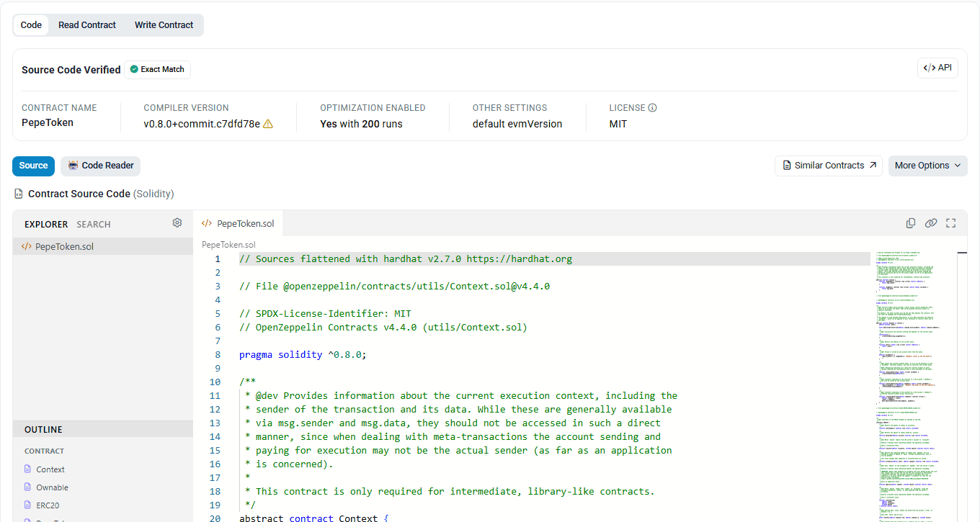Image resolution: width=980 pixels, height=522 pixels.
Task: Switch to the Code Reader view
Action: pos(101,166)
